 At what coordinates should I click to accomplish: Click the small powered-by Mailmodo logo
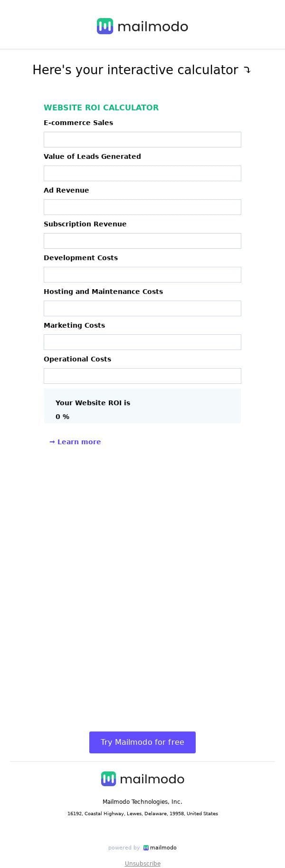pyautogui.click(x=160, y=848)
